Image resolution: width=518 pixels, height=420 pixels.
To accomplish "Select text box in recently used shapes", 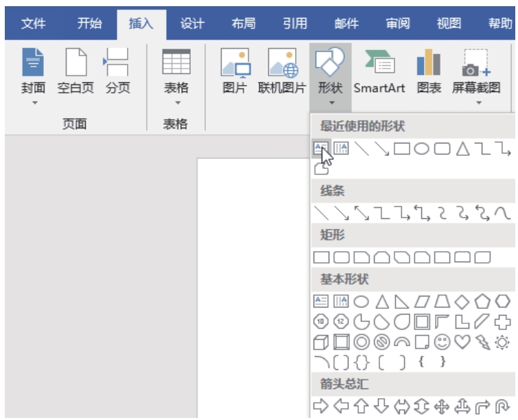I will [321, 148].
